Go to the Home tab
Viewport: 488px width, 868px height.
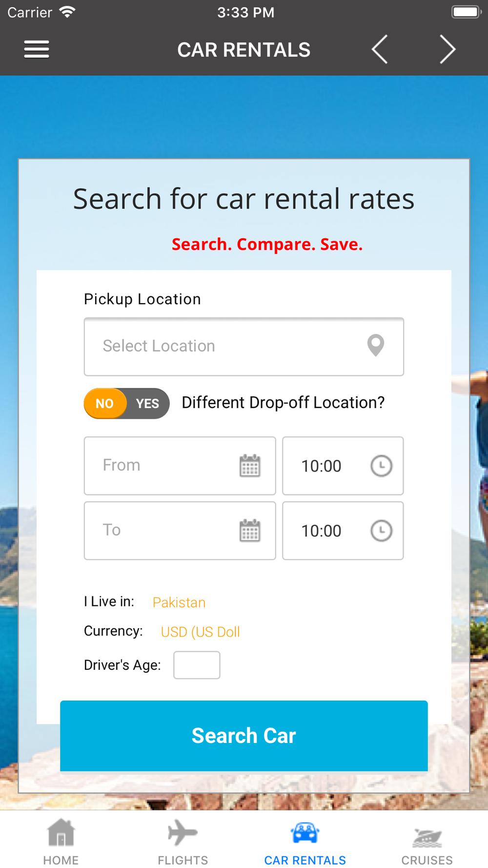[x=61, y=842]
